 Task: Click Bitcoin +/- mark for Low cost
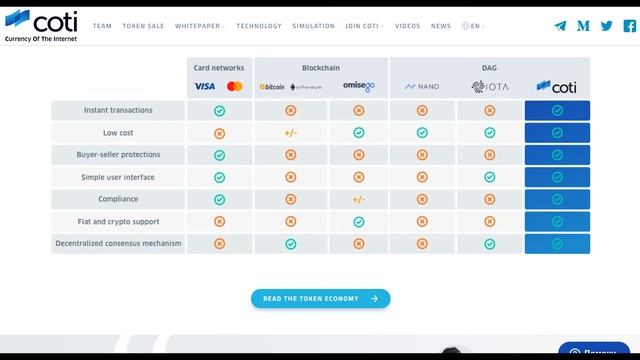point(291,133)
